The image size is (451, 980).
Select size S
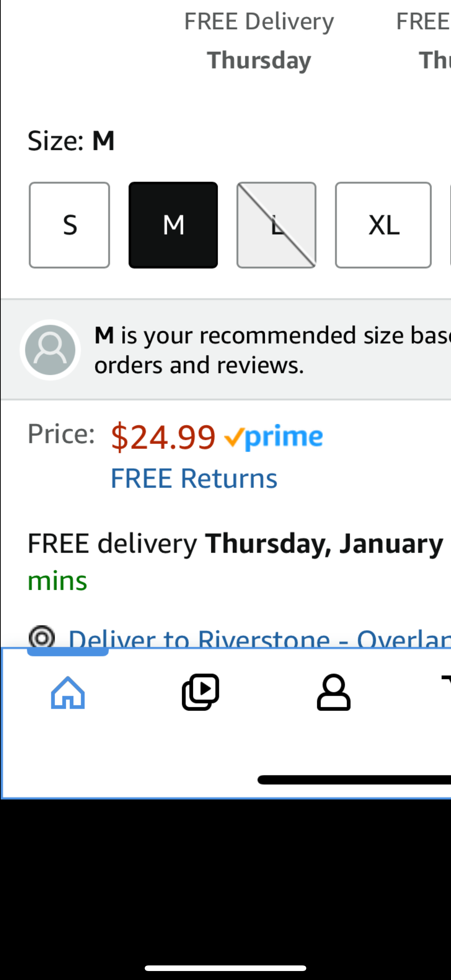[70, 225]
